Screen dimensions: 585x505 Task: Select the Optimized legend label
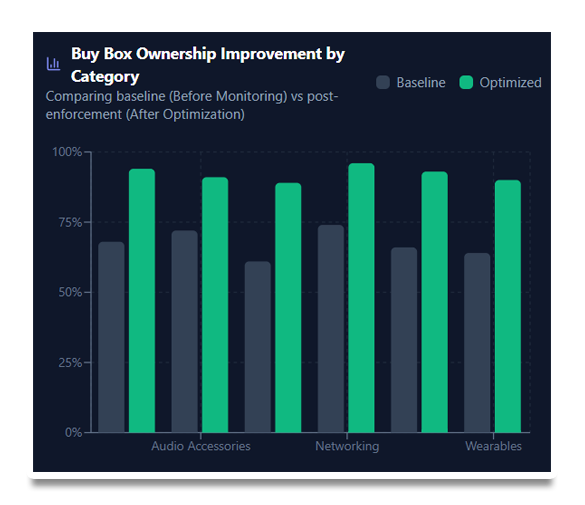(x=510, y=82)
